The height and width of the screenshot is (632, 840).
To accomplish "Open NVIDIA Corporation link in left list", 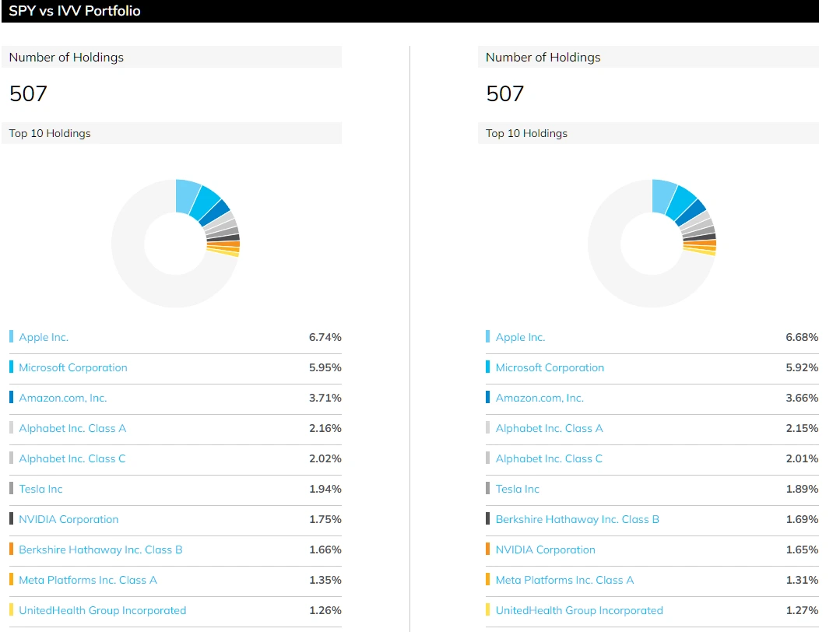I will pos(69,519).
